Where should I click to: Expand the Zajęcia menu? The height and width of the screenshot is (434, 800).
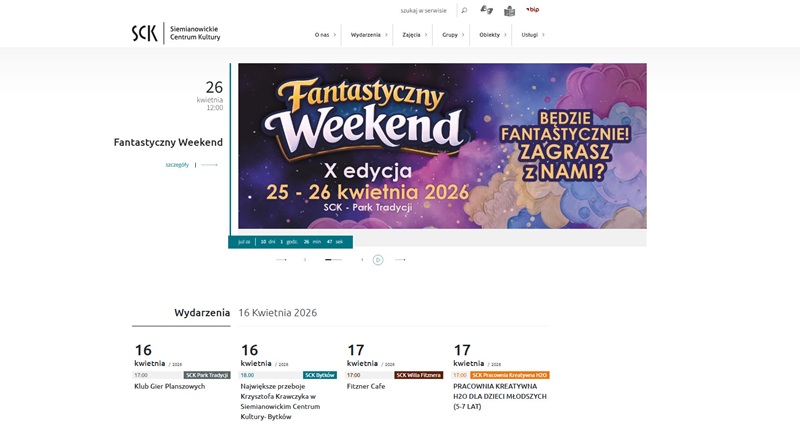point(414,35)
